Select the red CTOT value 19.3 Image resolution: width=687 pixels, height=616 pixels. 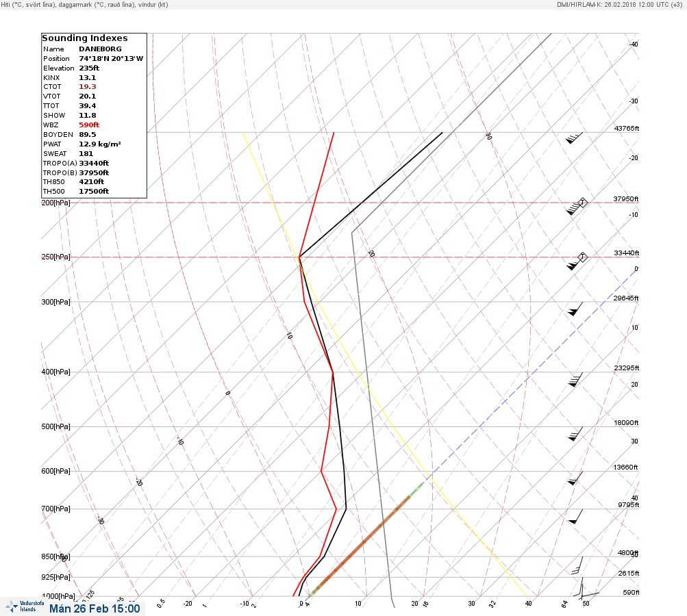pos(87,87)
